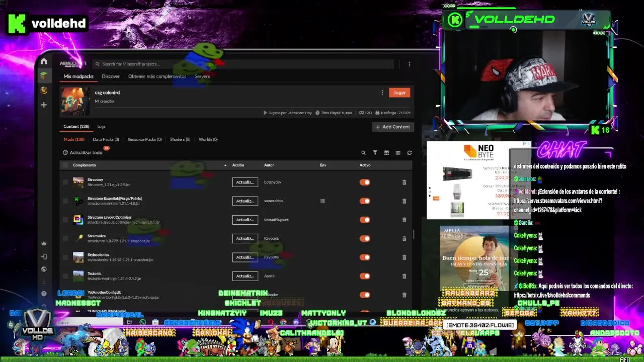644x362 pixels.
Task: Open the Meliá Rewards advertisement
Action: (474, 258)
